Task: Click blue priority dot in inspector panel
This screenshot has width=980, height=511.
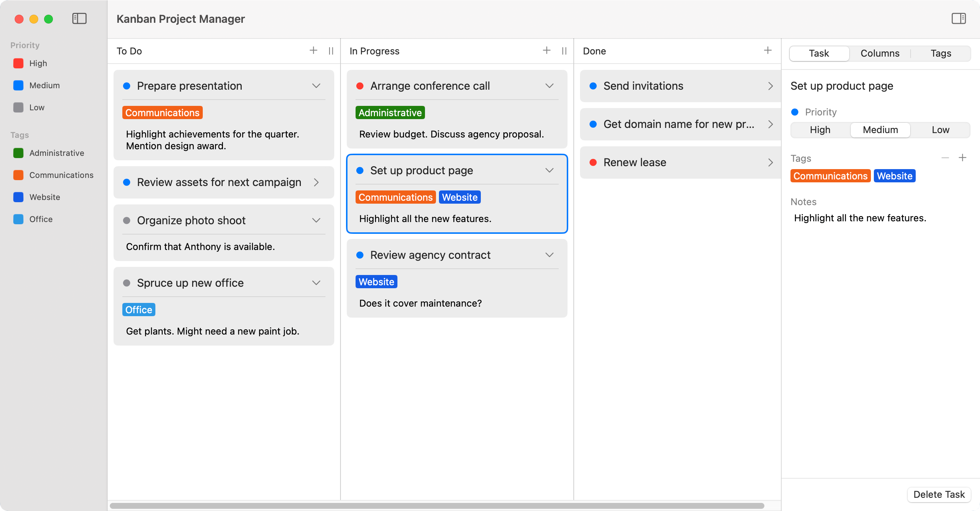Action: [x=795, y=112]
